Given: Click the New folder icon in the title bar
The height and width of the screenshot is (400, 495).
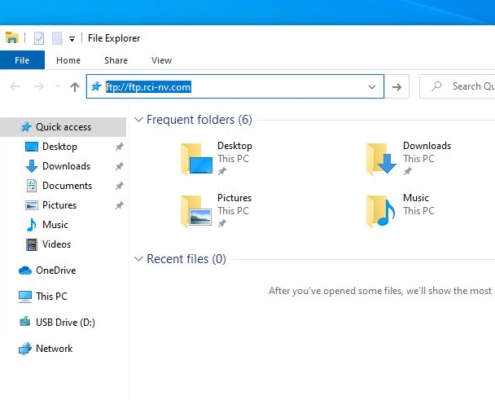Looking at the screenshot, I should point(57,38).
